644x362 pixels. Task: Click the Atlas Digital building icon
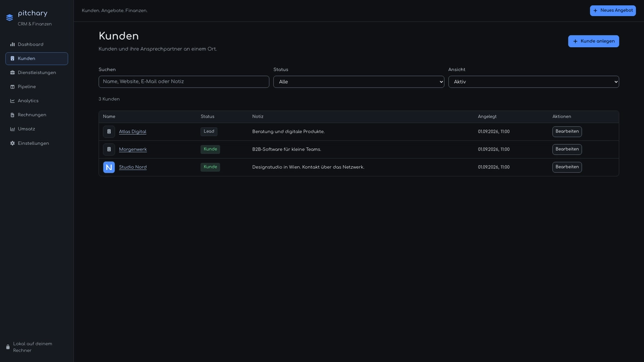[109, 131]
